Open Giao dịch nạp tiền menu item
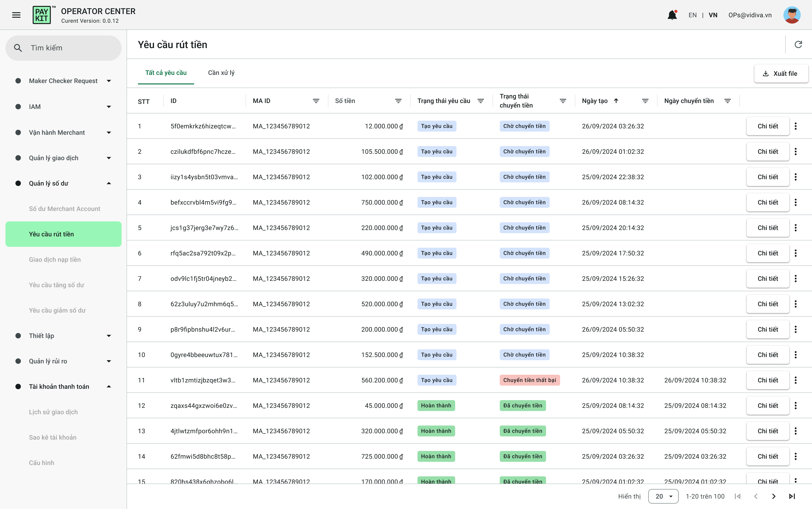 [55, 259]
